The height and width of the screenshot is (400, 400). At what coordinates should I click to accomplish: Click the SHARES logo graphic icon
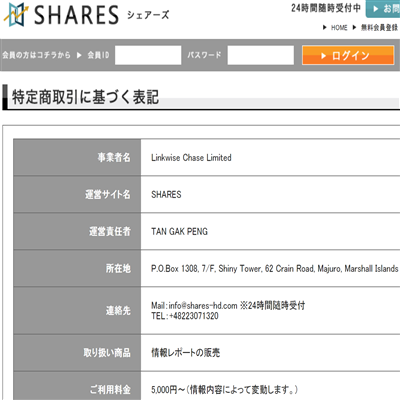15,14
